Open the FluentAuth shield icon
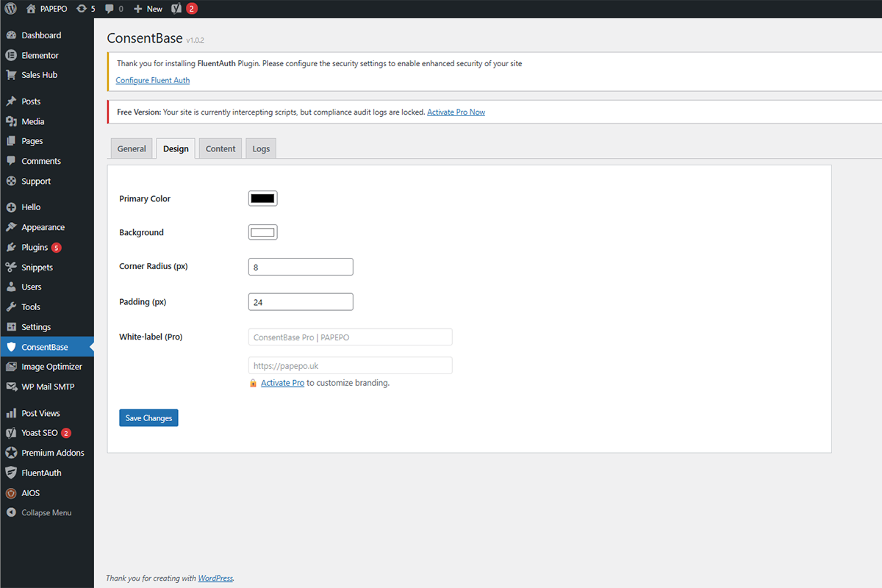This screenshot has height=588, width=882. pos(12,473)
